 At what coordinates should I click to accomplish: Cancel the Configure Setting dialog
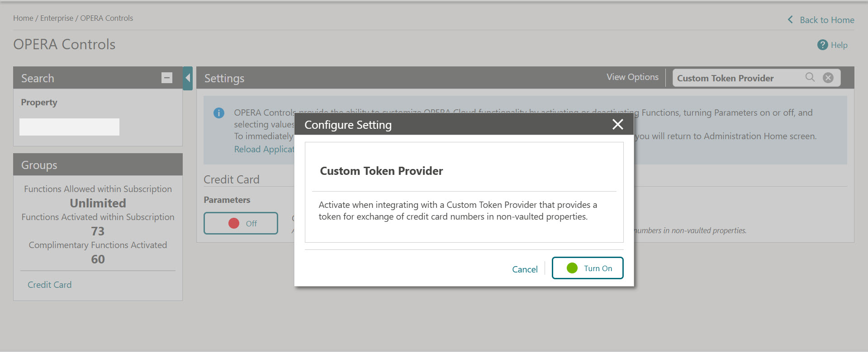pos(525,269)
